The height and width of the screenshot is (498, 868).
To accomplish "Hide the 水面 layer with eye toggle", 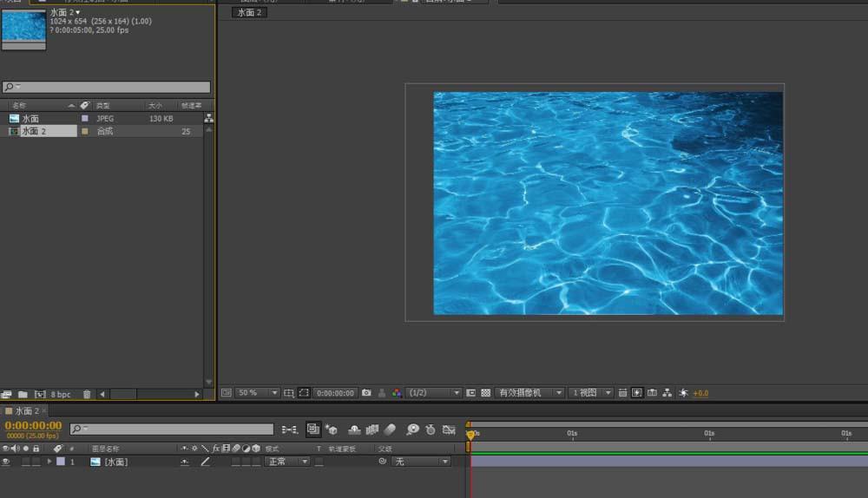I will point(6,462).
